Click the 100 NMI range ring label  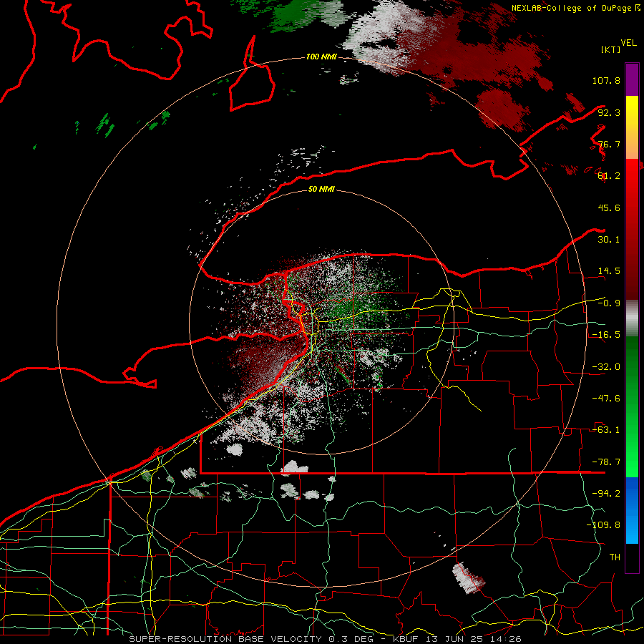point(321,57)
